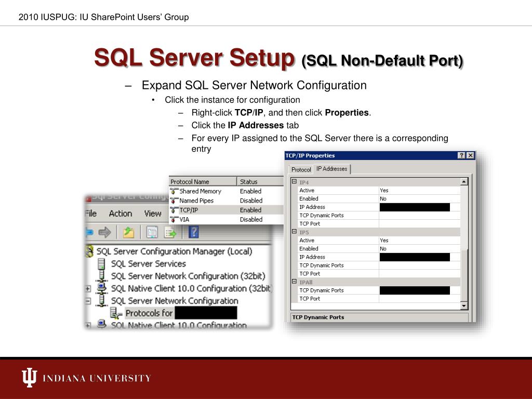Click the export list toolbar icon
The height and width of the screenshot is (399, 532).
coord(170,233)
